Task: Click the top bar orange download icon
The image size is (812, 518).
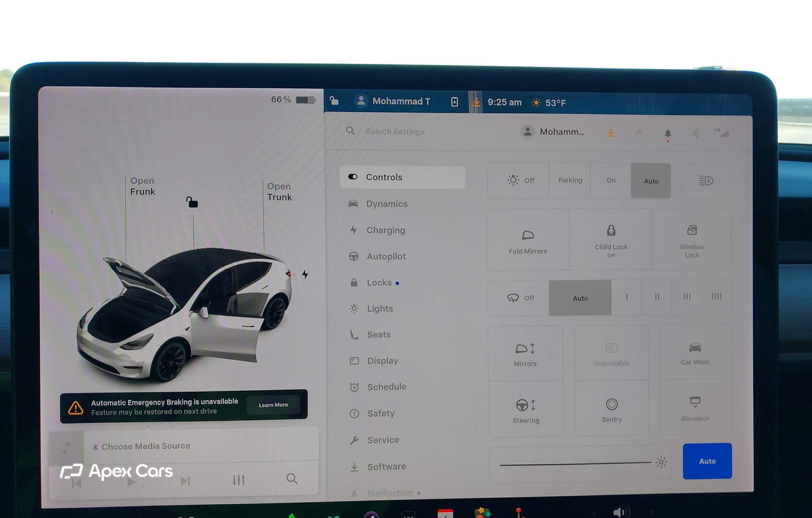Action: pos(476,102)
